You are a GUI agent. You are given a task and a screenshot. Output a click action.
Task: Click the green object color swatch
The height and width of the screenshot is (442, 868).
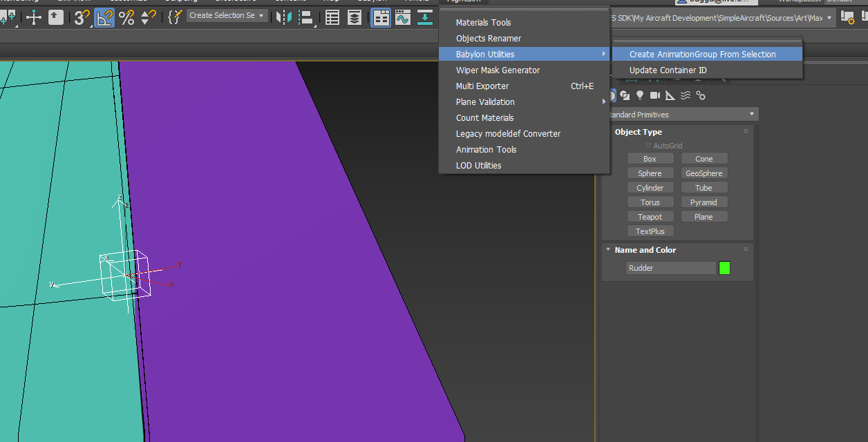click(724, 268)
